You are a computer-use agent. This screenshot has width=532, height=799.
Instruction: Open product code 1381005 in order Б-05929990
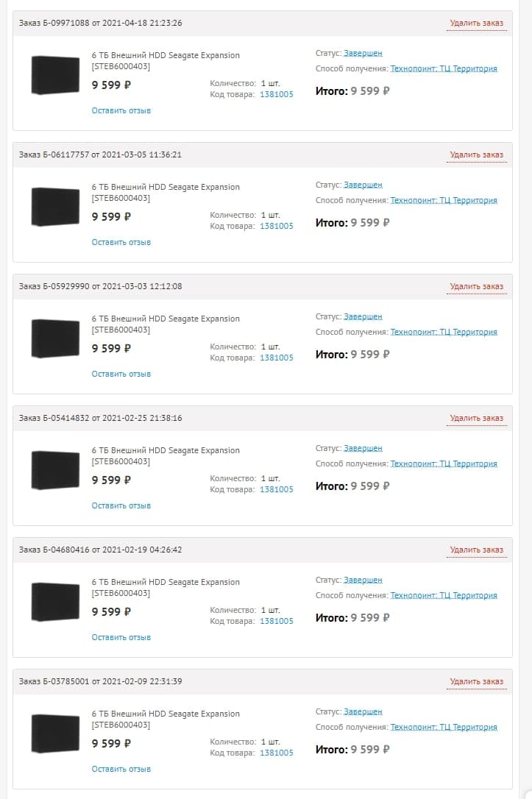coord(276,358)
